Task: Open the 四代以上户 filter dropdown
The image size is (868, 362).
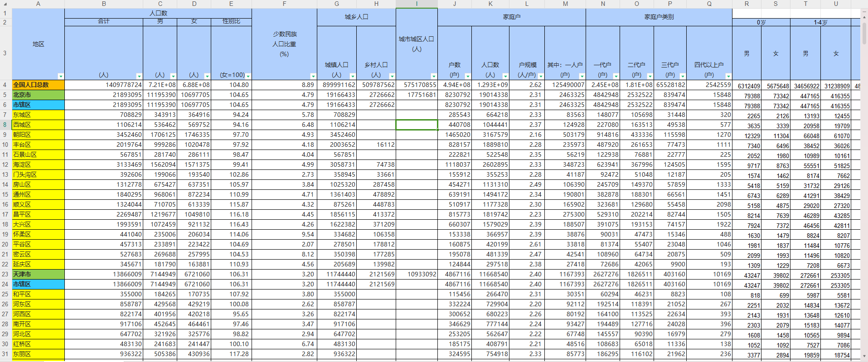Action: coord(728,76)
